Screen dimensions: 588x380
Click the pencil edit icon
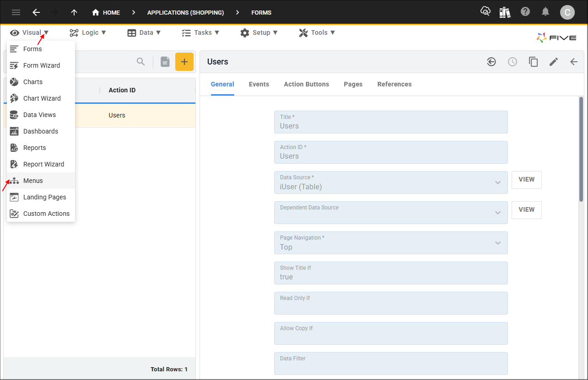pyautogui.click(x=554, y=62)
